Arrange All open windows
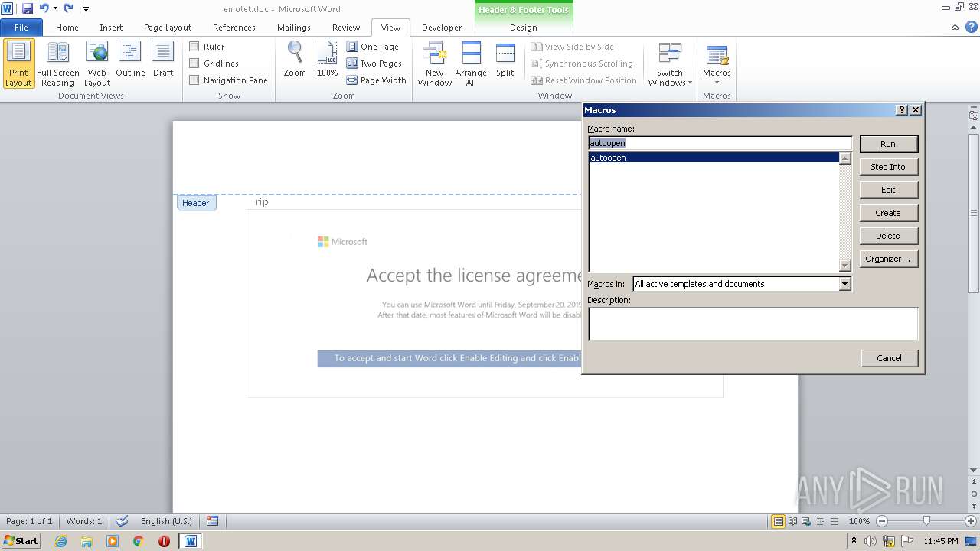This screenshot has height=551, width=980. click(471, 64)
